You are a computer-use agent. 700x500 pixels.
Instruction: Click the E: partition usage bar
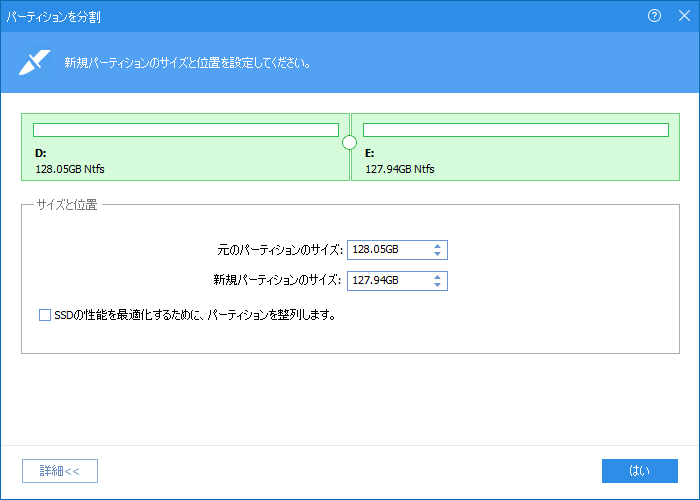pos(516,130)
